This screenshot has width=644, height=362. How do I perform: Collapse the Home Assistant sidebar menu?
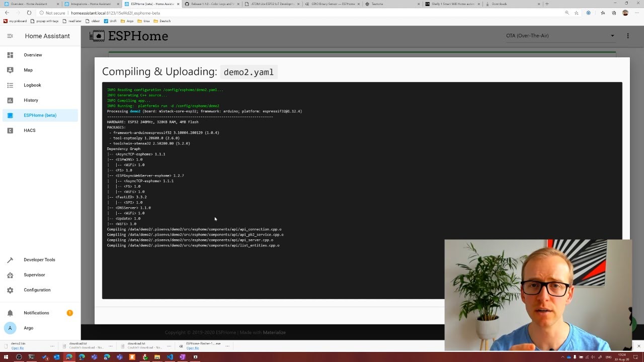click(10, 36)
